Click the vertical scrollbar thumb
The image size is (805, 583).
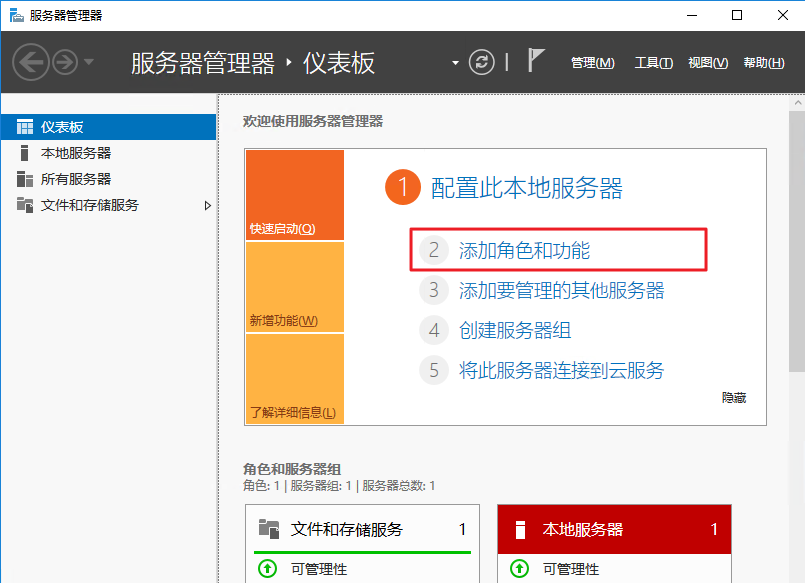pos(797,240)
